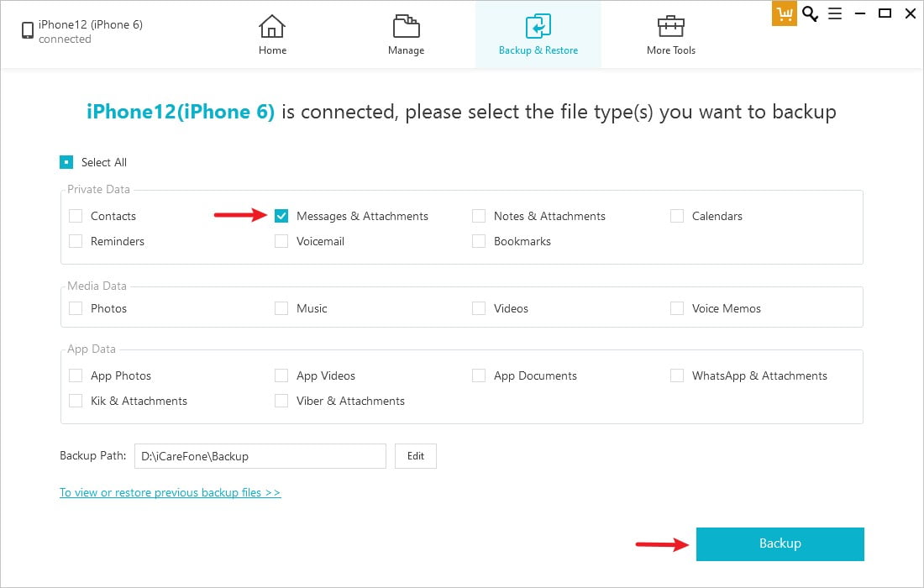The image size is (924, 588).
Task: Open the hamburger menu icon
Action: (x=834, y=13)
